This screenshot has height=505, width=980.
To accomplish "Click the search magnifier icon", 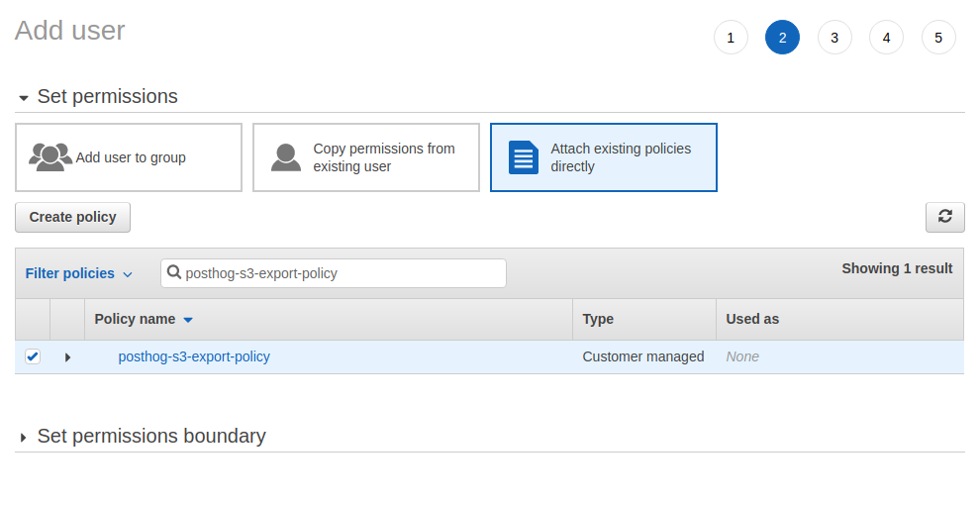I will [174, 273].
